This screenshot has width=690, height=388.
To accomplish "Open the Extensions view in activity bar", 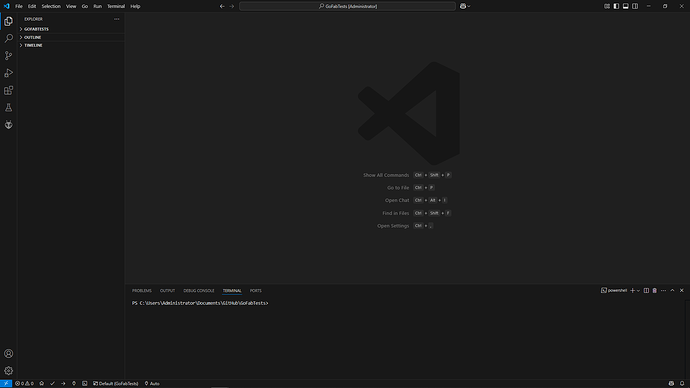I will [8, 90].
